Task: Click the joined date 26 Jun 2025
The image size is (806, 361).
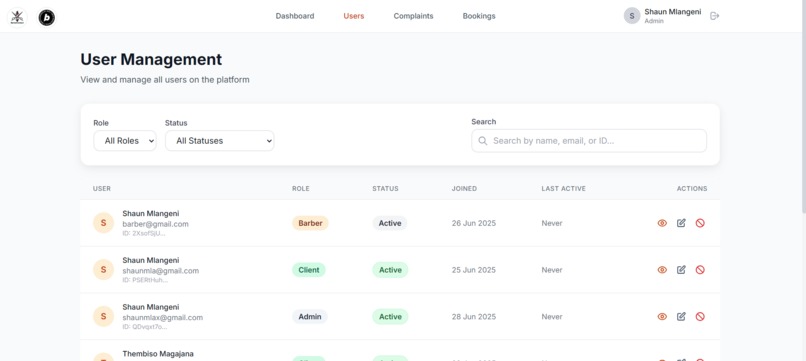Action: [x=474, y=223]
